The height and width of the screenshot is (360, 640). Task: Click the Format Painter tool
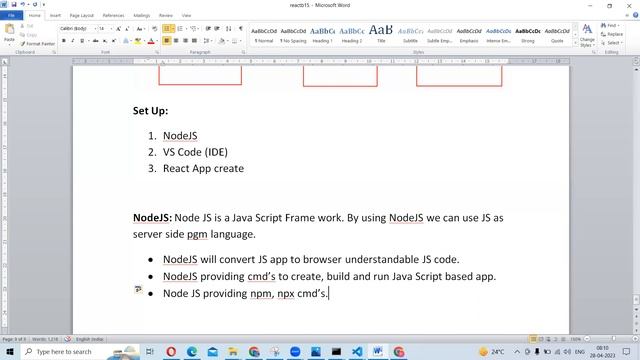tap(37, 44)
